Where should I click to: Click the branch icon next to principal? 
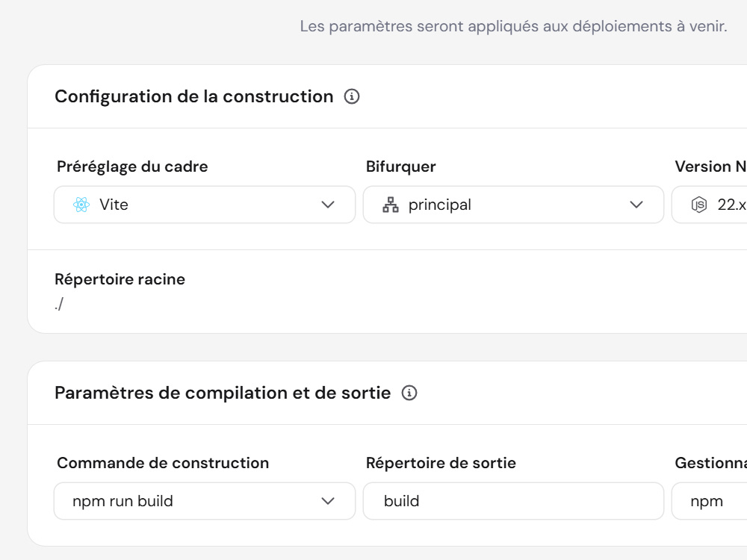391,205
